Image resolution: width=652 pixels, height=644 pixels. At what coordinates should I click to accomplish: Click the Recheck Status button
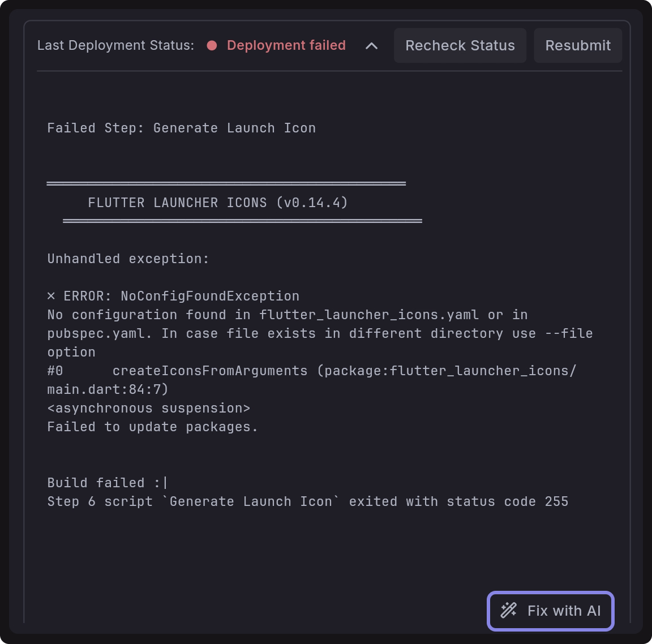[x=460, y=45]
